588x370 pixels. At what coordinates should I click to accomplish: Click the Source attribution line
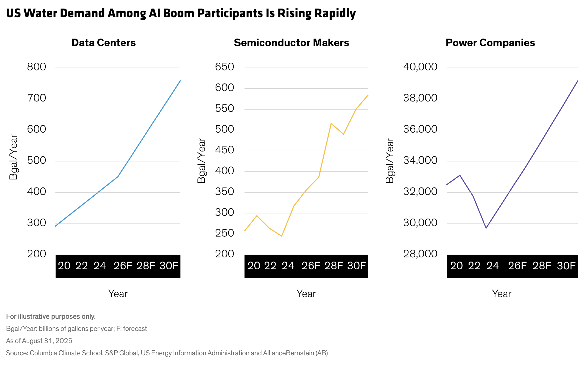pyautogui.click(x=167, y=353)
